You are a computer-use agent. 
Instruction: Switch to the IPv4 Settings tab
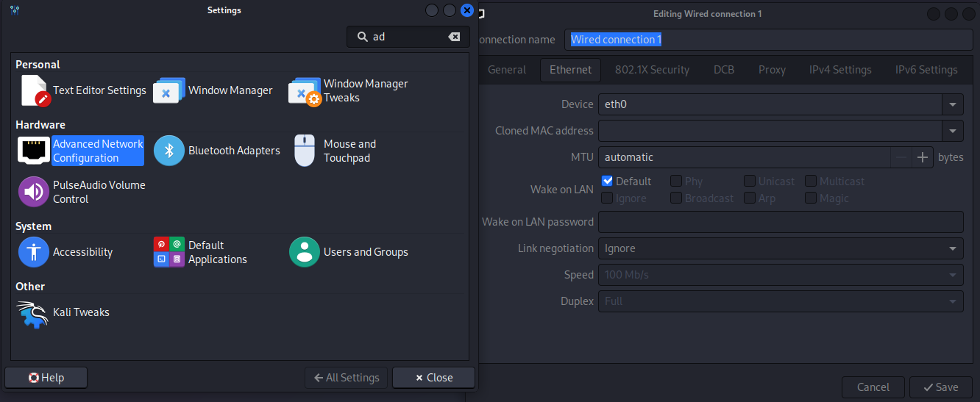pos(840,70)
